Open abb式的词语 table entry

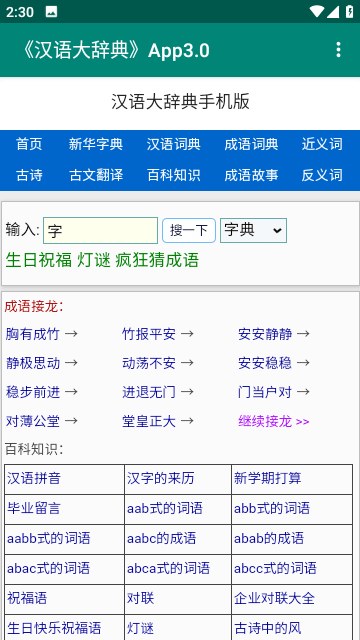coord(272,509)
